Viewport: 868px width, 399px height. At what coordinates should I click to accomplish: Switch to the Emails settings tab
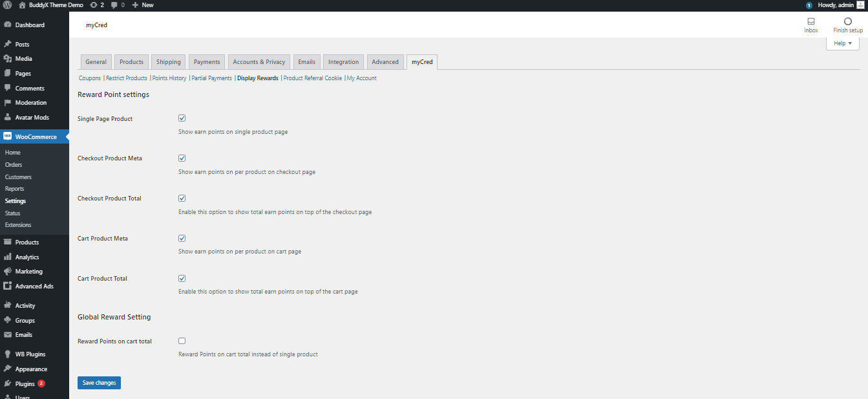click(x=306, y=62)
